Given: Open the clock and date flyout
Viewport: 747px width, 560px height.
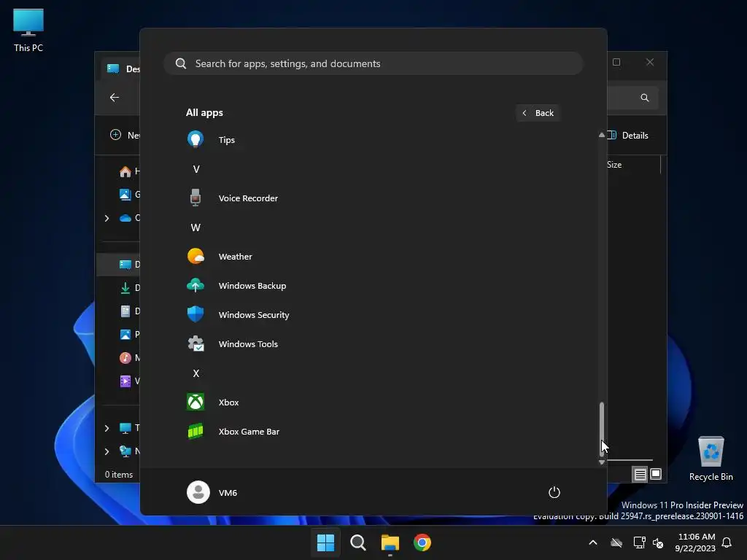Looking at the screenshot, I should click(695, 542).
